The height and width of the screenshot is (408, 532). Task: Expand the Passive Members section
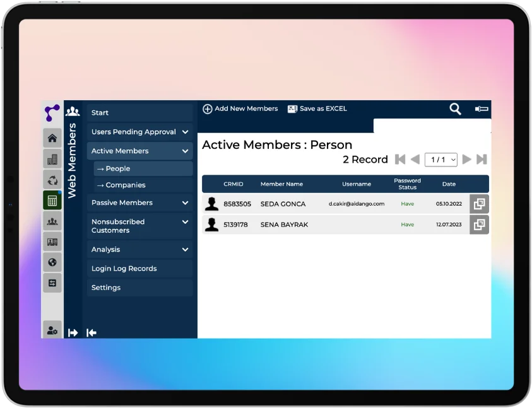coord(185,202)
